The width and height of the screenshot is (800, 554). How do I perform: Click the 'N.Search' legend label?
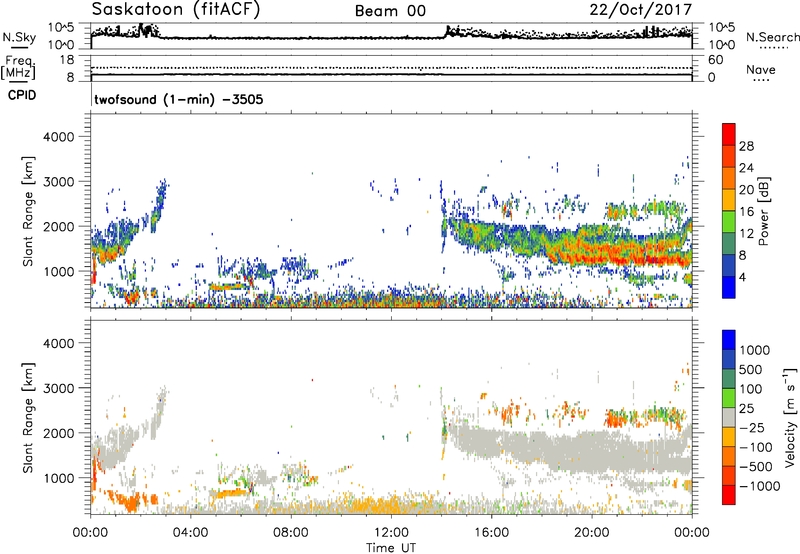coord(772,37)
